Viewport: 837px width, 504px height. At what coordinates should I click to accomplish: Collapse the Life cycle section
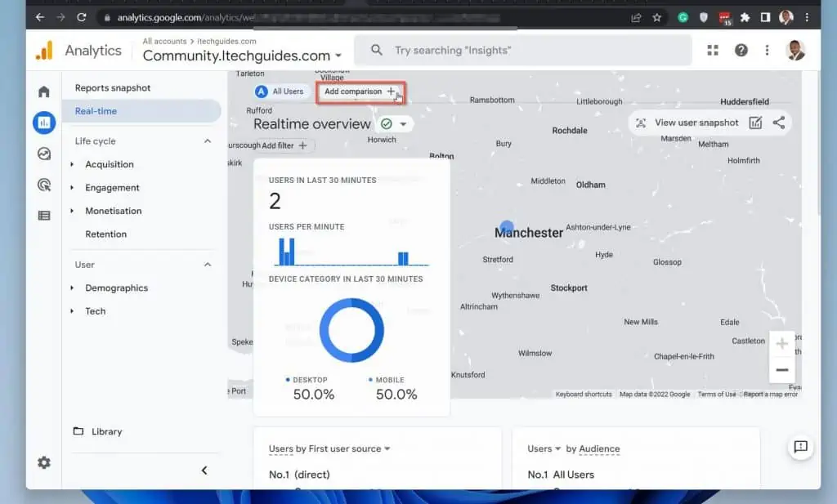[x=208, y=141]
